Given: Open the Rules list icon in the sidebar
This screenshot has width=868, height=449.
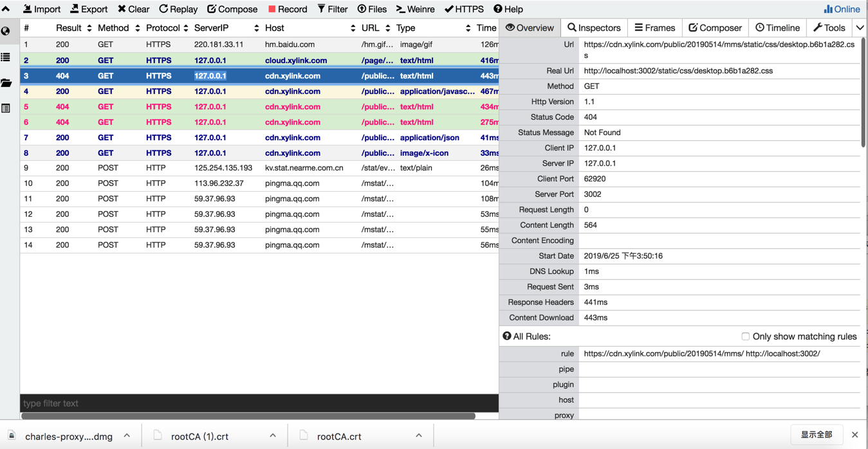Looking at the screenshot, I should coord(6,57).
